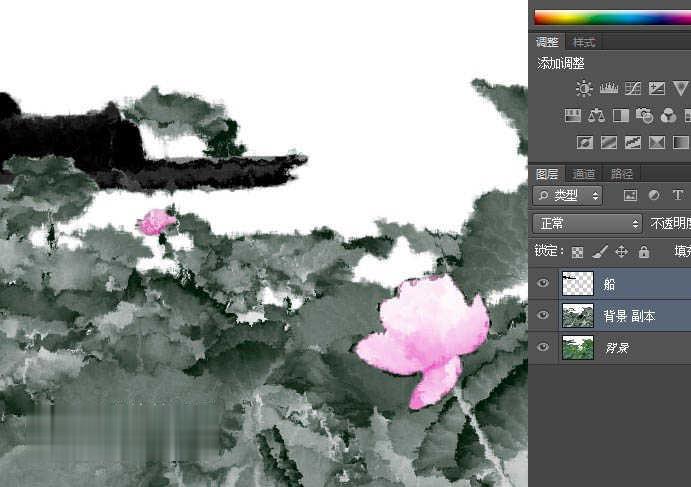Filter layers by pixel layer type
691x487 pixels.
pos(630,195)
